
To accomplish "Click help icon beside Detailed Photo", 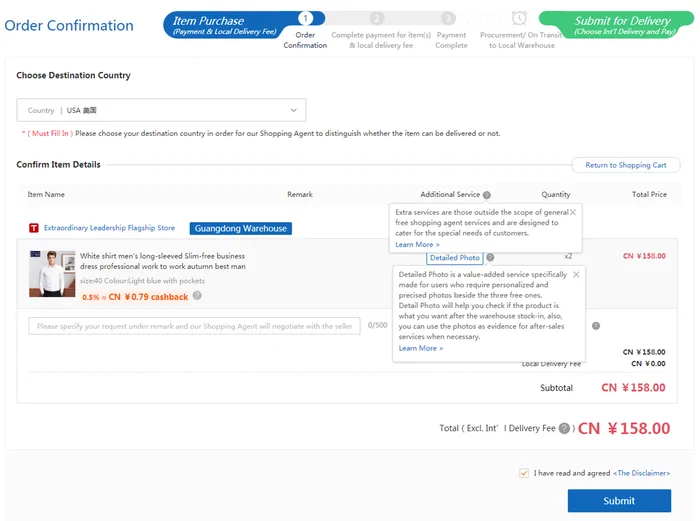I will click(490, 258).
